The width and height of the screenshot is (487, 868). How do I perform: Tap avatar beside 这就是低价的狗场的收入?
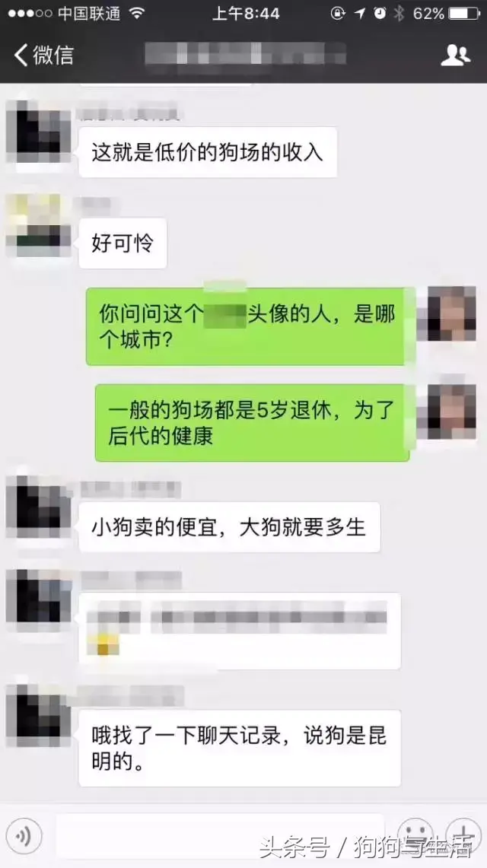coord(39,131)
